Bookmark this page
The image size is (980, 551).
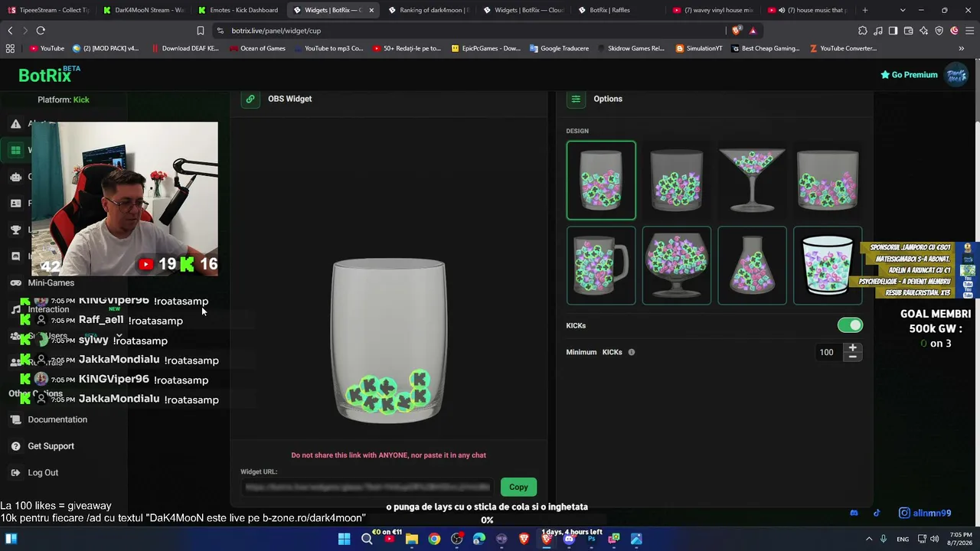pos(201,31)
